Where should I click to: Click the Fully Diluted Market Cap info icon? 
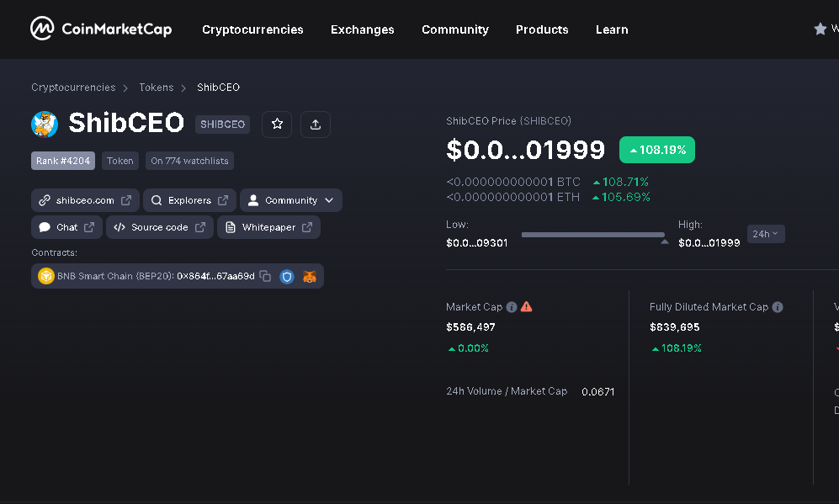click(x=777, y=306)
